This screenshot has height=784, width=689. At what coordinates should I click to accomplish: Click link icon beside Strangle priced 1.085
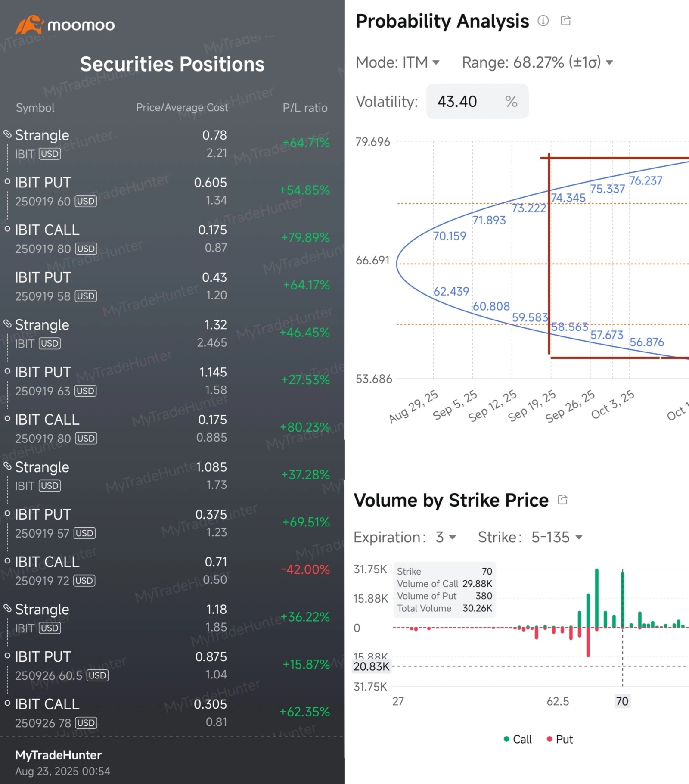pos(7,466)
